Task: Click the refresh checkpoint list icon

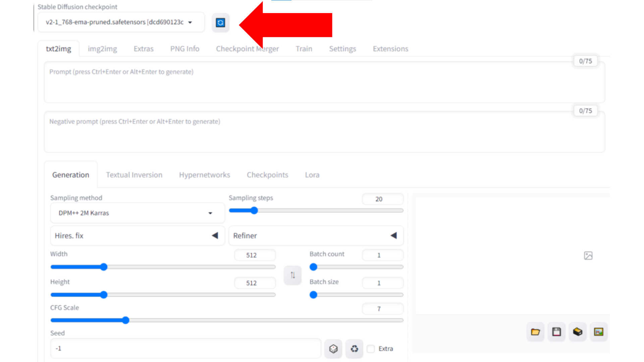Action: [220, 23]
